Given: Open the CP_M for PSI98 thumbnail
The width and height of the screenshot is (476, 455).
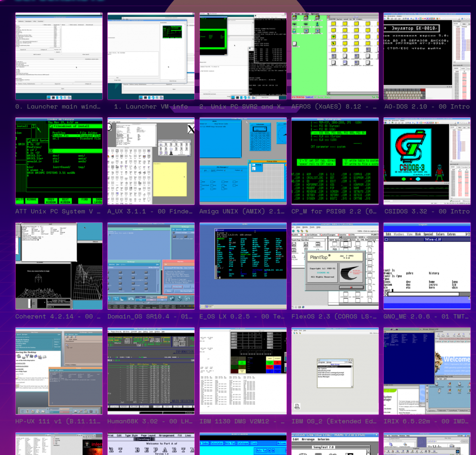Looking at the screenshot, I should (x=335, y=161).
